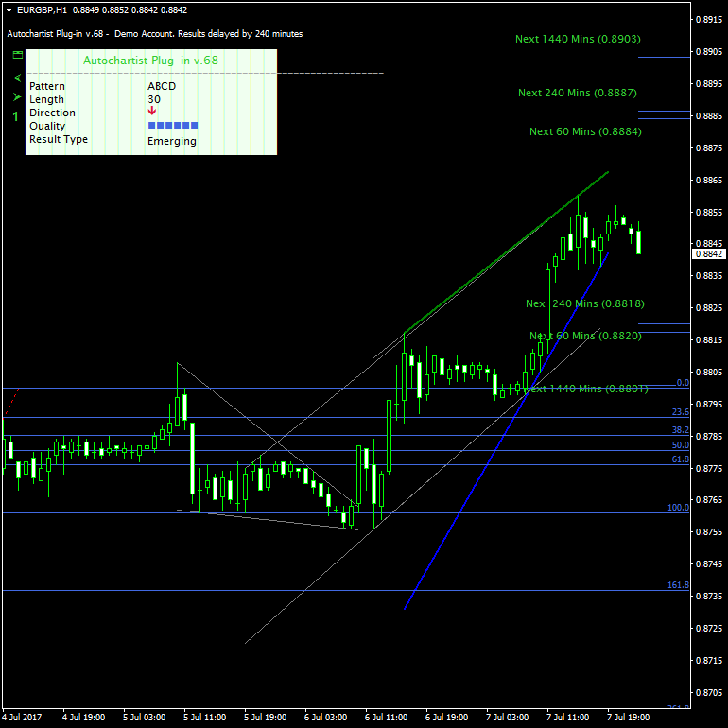Click the blue Quality rating bar

pyautogui.click(x=173, y=126)
